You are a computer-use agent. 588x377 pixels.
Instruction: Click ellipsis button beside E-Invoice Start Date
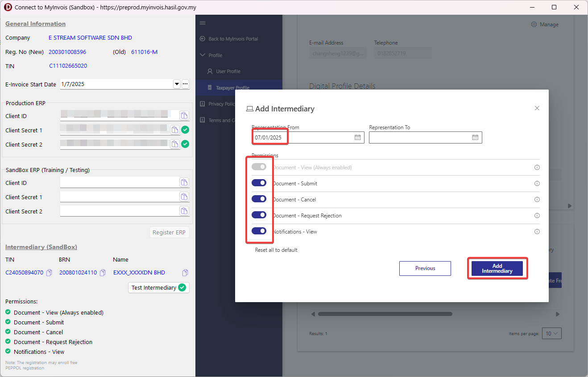(x=185, y=84)
